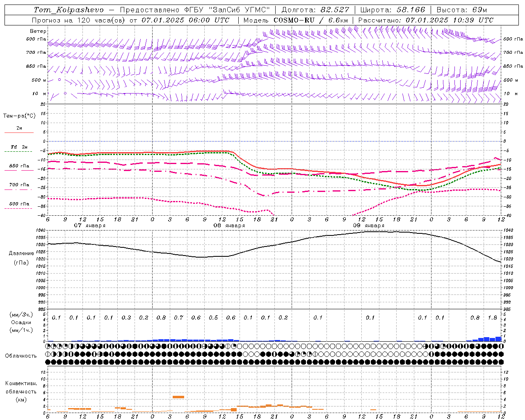Screen dimensions: 525x420
Task: Click the '0.5' precipitation value
Action: tap(213, 318)
